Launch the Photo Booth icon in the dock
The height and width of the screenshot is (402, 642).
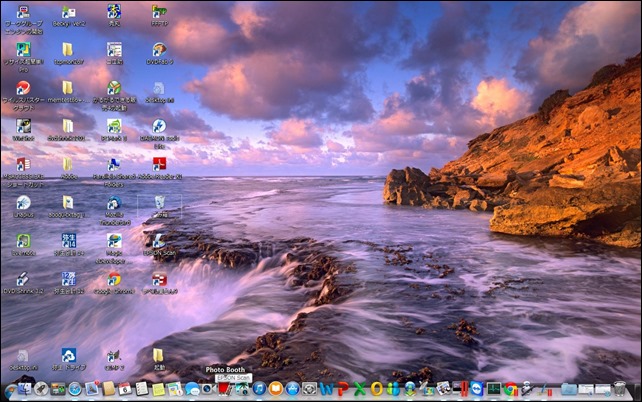[x=225, y=388]
